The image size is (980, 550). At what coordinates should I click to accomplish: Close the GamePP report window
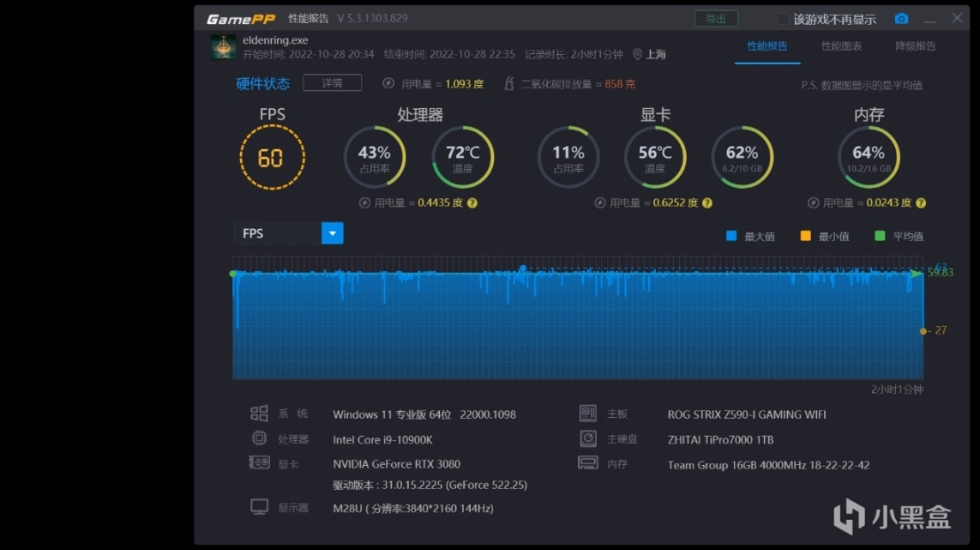coord(957,18)
